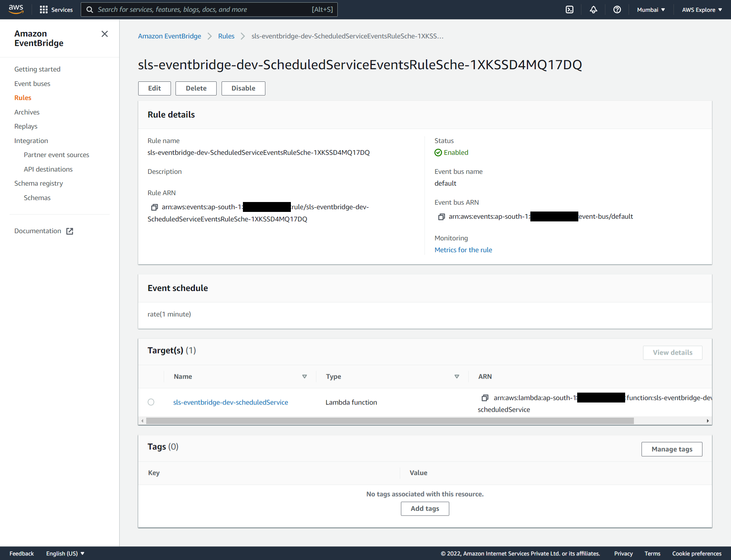Viewport: 731px width, 560px height.
Task: Open Terms footer link
Action: click(652, 554)
